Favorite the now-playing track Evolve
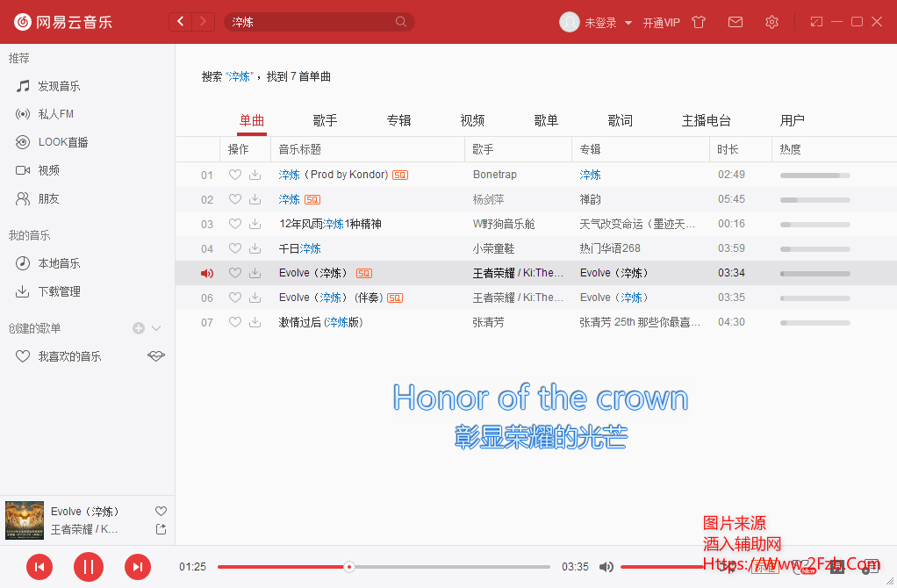The width and height of the screenshot is (897, 588). tap(161, 511)
